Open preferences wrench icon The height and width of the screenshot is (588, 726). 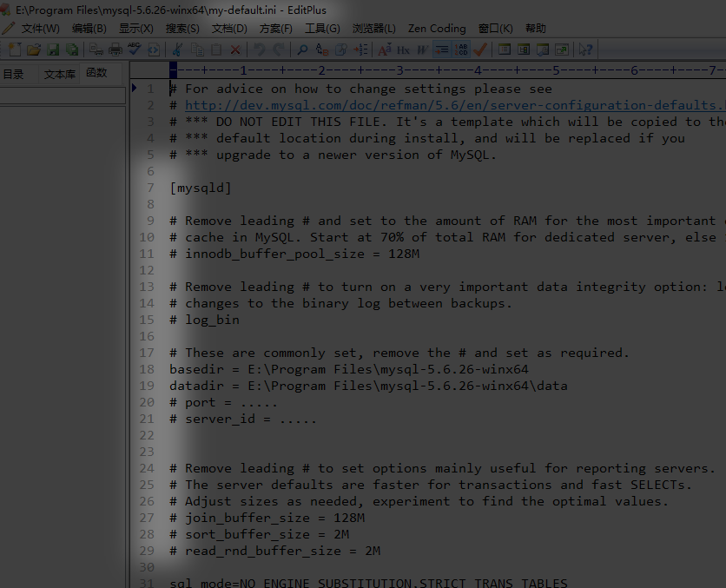tap(543, 50)
